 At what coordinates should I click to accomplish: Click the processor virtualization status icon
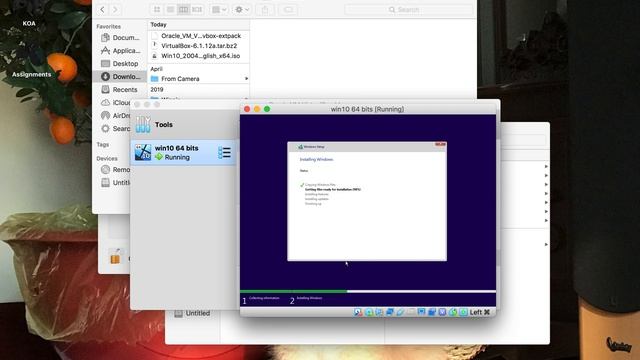point(442,312)
